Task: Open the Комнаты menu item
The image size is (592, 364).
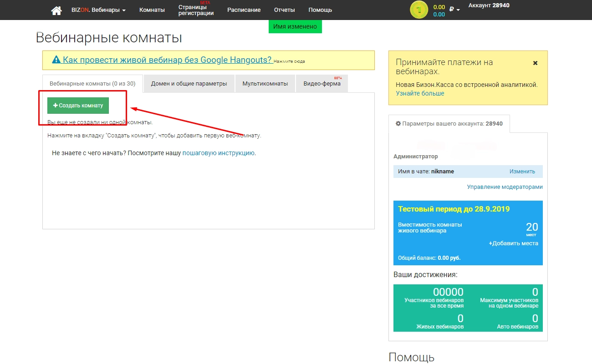Action: pos(152,10)
